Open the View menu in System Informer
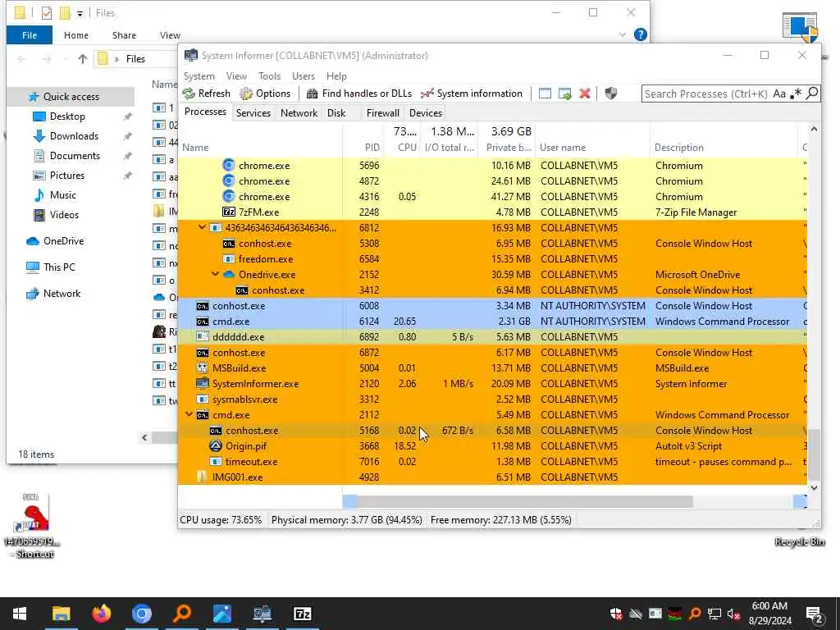The image size is (840, 630). (236, 76)
